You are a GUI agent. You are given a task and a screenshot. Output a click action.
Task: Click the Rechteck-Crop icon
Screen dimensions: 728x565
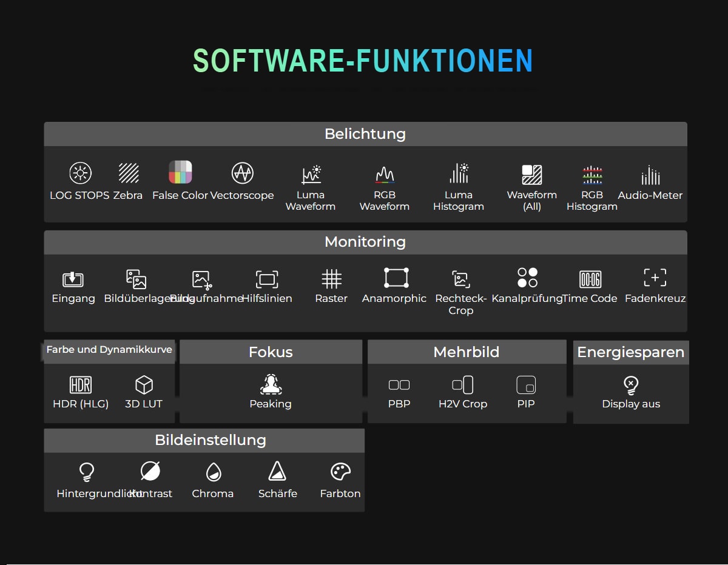[461, 279]
